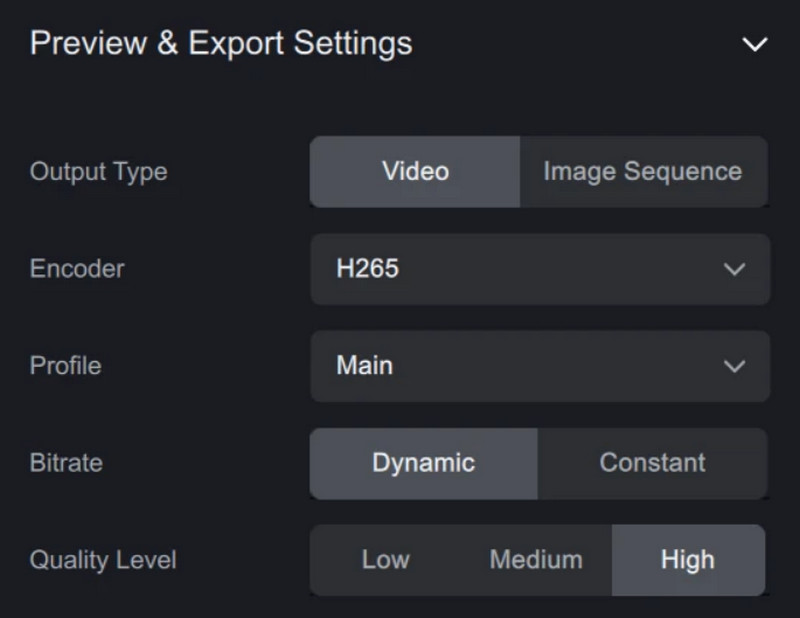Pick Medium quality level
The height and width of the screenshot is (618, 800).
[535, 560]
